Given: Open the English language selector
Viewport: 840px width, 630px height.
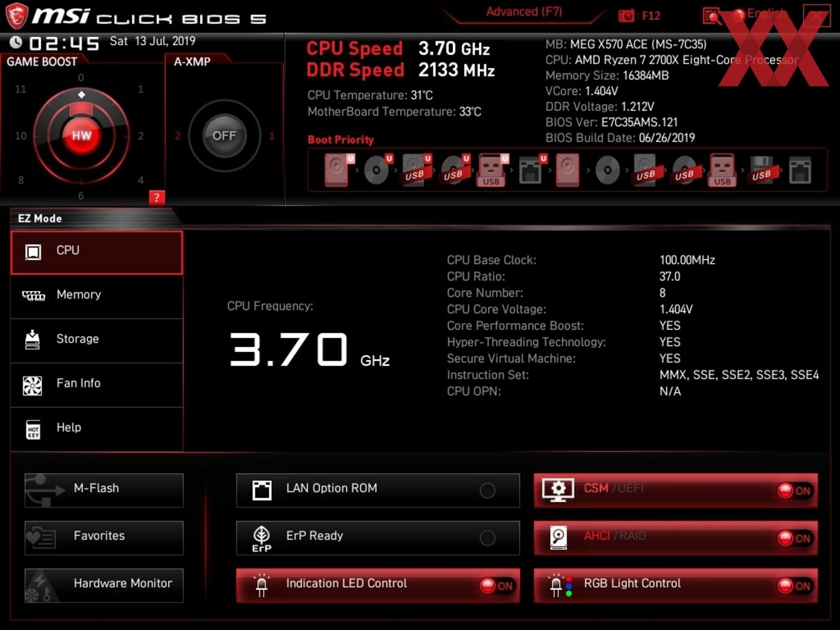Looking at the screenshot, I should (760, 14).
